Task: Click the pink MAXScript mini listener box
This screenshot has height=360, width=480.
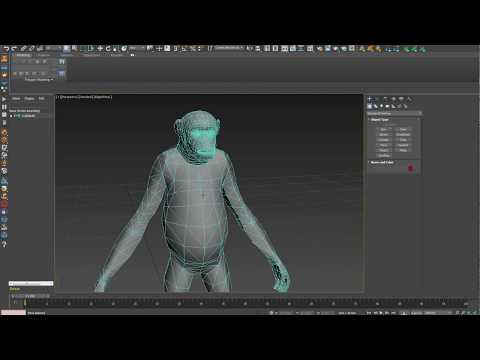Action: point(13,312)
